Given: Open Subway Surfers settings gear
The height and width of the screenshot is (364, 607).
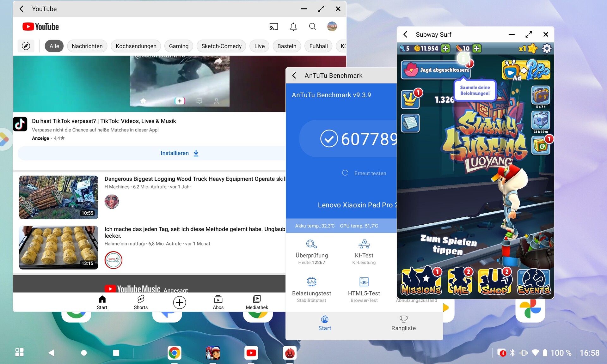Looking at the screenshot, I should click(x=547, y=49).
